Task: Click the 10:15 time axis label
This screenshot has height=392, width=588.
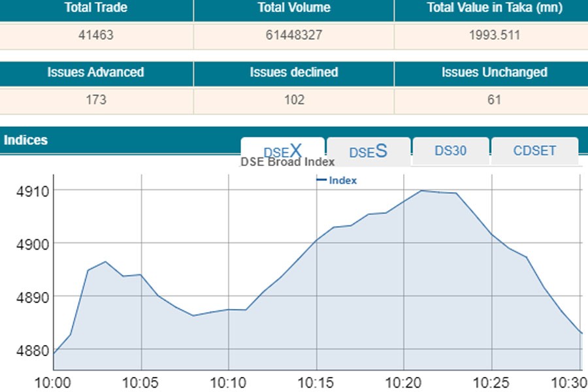Action: pos(316,381)
